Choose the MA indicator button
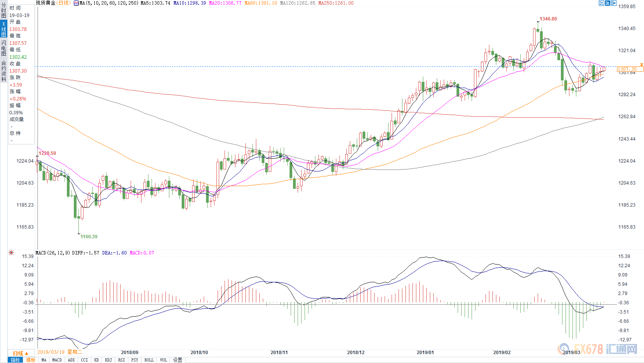The height and width of the screenshot is (363, 644). pos(44,360)
